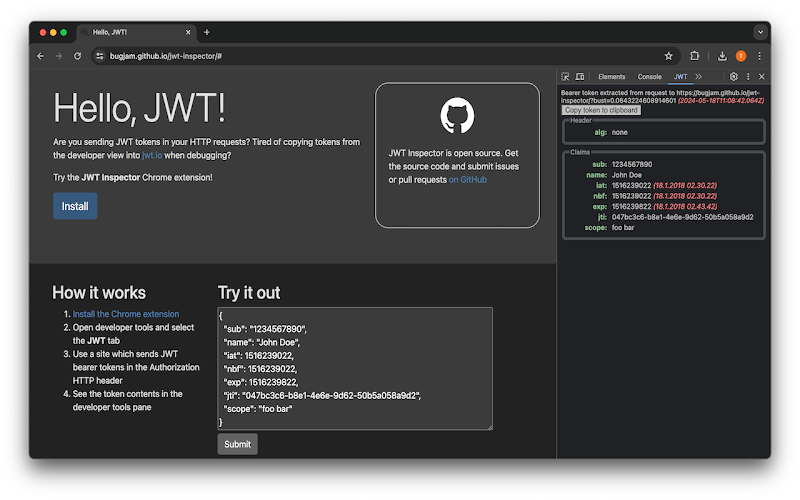Click the browser forward arrow

pos(59,56)
